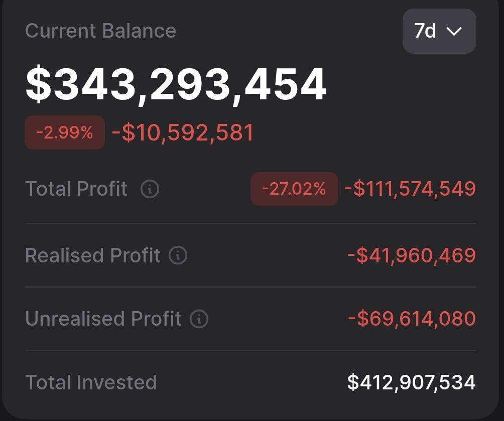Image resolution: width=504 pixels, height=421 pixels.
Task: Click the divider line below Total Profit
Action: [x=250, y=223]
